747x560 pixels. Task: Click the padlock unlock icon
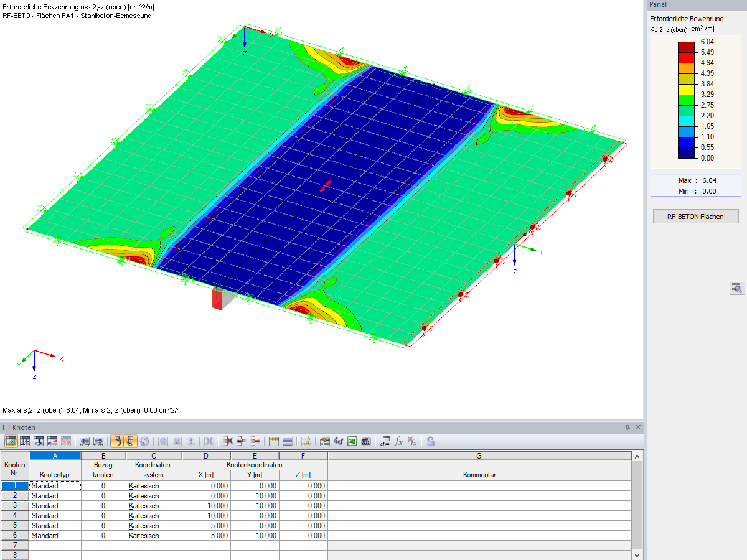431,441
